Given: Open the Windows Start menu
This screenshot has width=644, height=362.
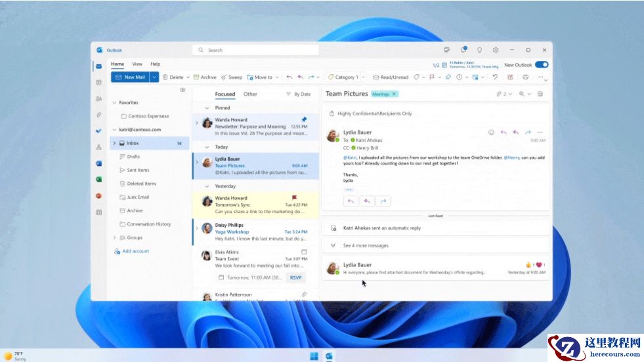Looking at the screenshot, I should click(x=314, y=356).
